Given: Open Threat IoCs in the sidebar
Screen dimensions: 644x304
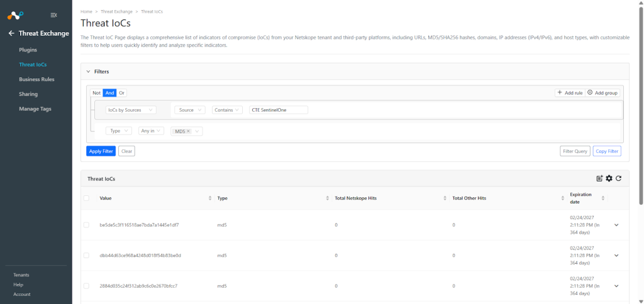Looking at the screenshot, I should coord(33,65).
